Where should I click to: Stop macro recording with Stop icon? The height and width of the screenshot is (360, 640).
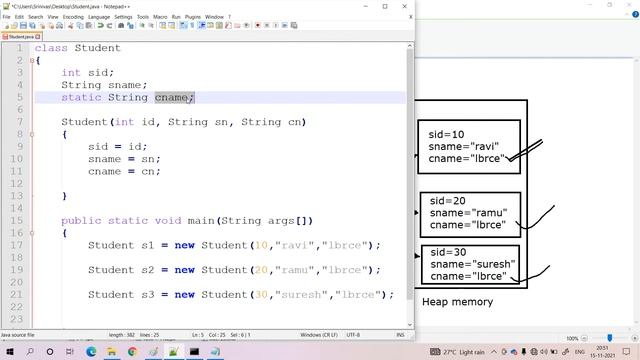[x=267, y=25]
